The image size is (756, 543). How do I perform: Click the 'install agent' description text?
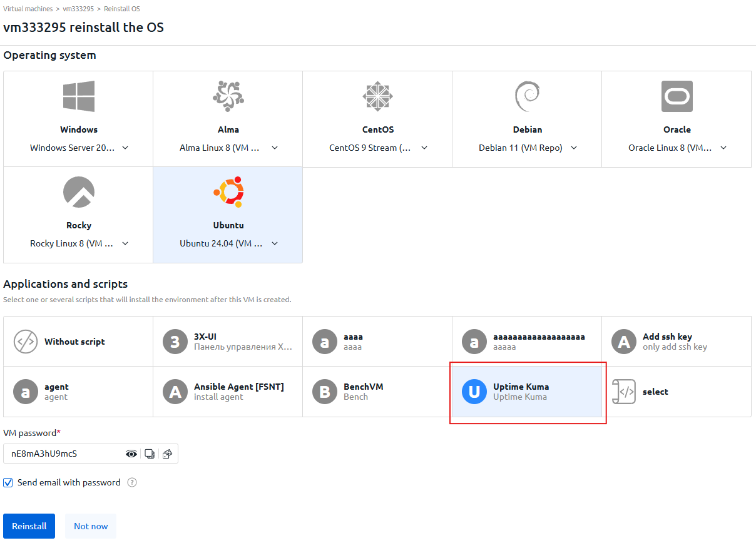218,397
